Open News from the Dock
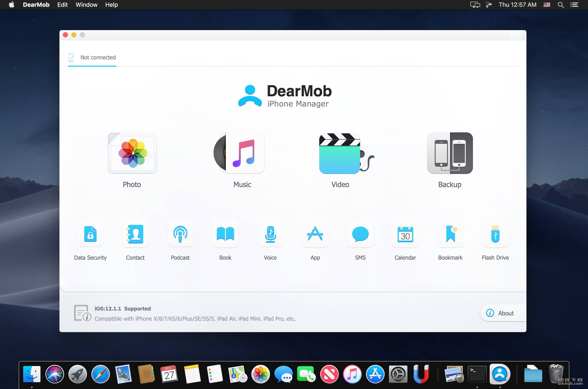The height and width of the screenshot is (389, 588). [329, 374]
